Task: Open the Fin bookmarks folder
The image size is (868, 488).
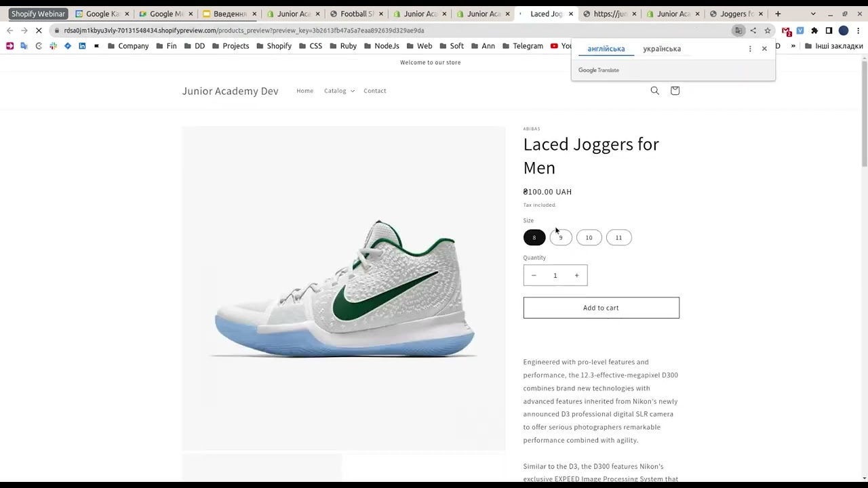Action: 166,46
